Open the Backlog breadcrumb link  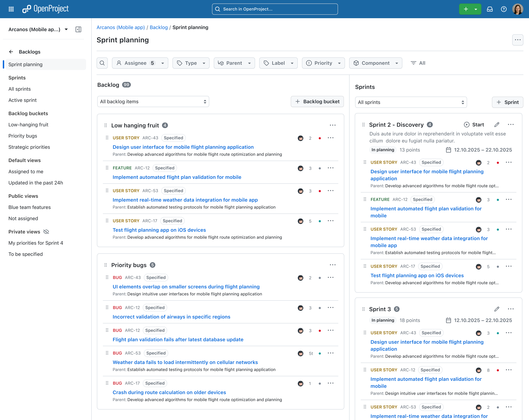point(158,27)
